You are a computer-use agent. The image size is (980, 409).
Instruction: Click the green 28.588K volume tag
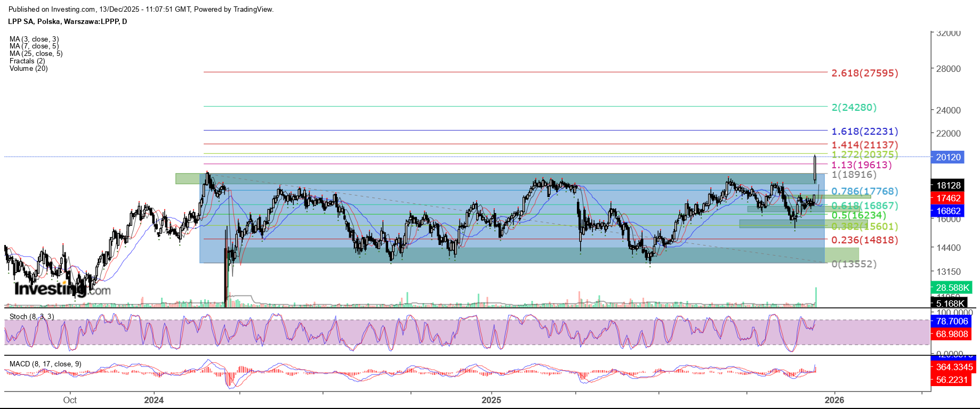951,288
